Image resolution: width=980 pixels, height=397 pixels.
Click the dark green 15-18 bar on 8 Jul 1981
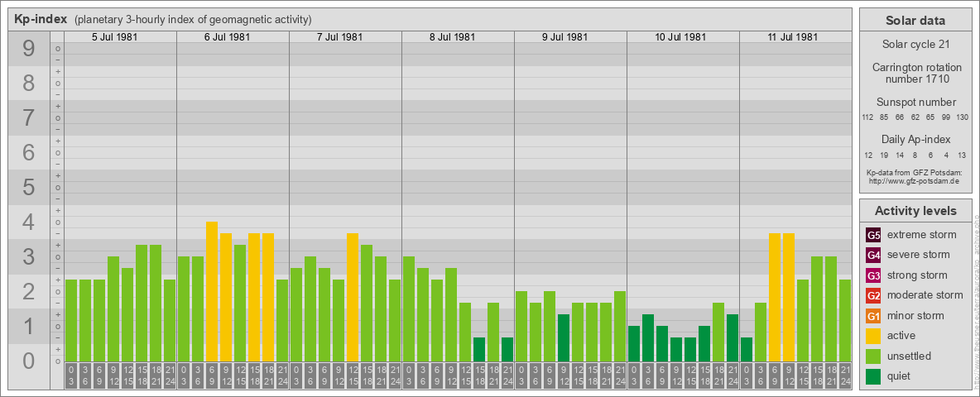click(x=479, y=350)
